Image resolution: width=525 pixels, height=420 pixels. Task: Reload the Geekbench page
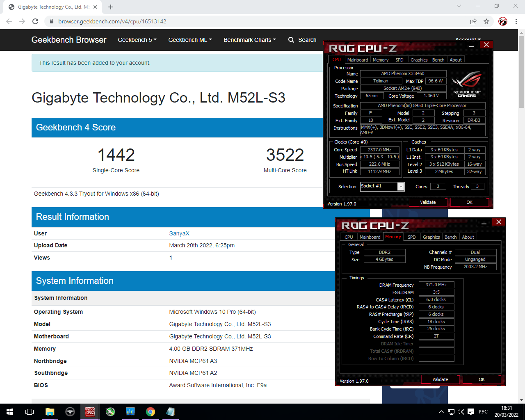click(x=35, y=21)
